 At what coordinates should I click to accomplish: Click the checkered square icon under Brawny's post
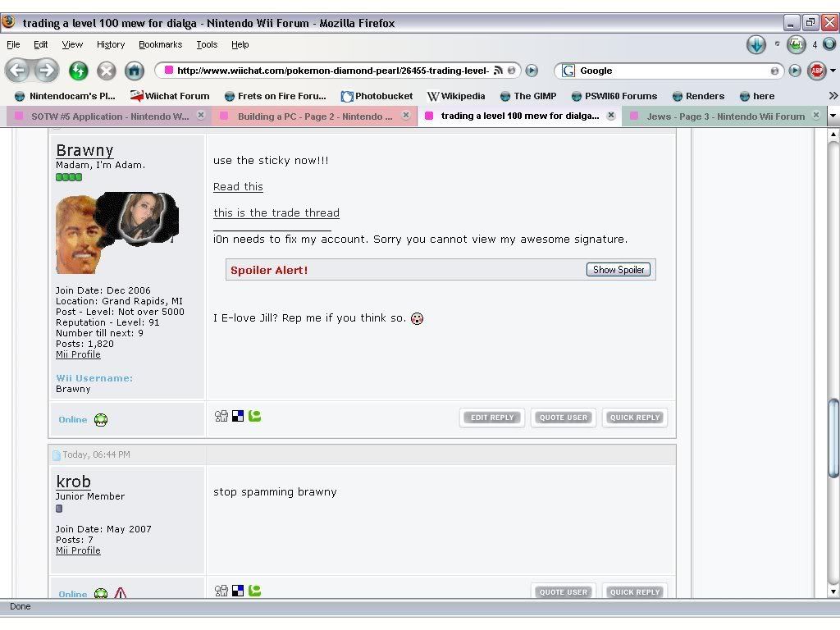coord(238,416)
